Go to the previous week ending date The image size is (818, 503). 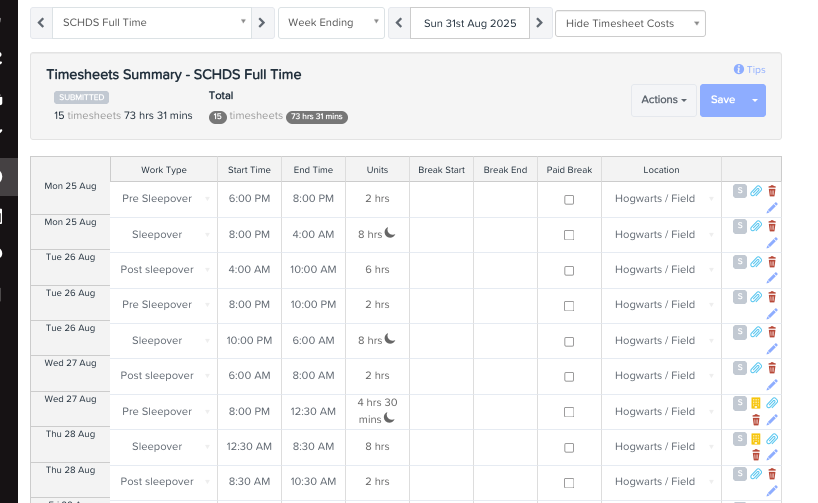click(399, 22)
